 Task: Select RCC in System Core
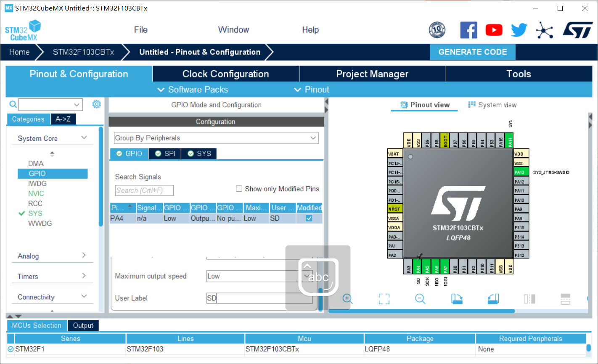pos(35,203)
